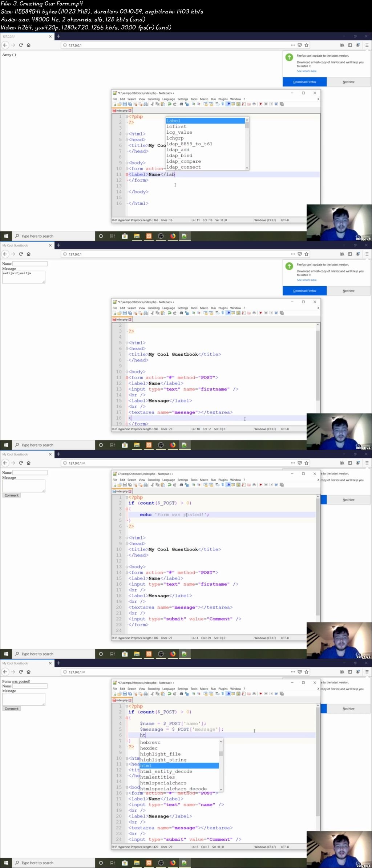
Task: Click Notepad++ Cut scissors icon in 00:04:24 frame
Action: click(x=152, y=313)
